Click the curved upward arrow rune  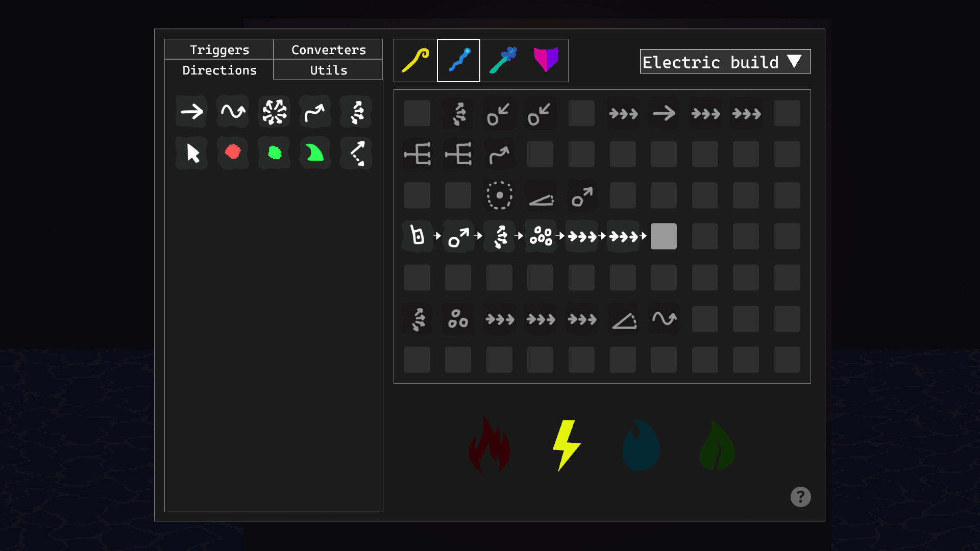click(x=315, y=112)
